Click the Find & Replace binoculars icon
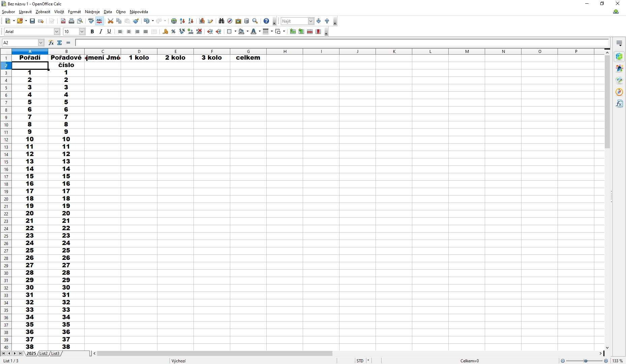 [x=221, y=21]
